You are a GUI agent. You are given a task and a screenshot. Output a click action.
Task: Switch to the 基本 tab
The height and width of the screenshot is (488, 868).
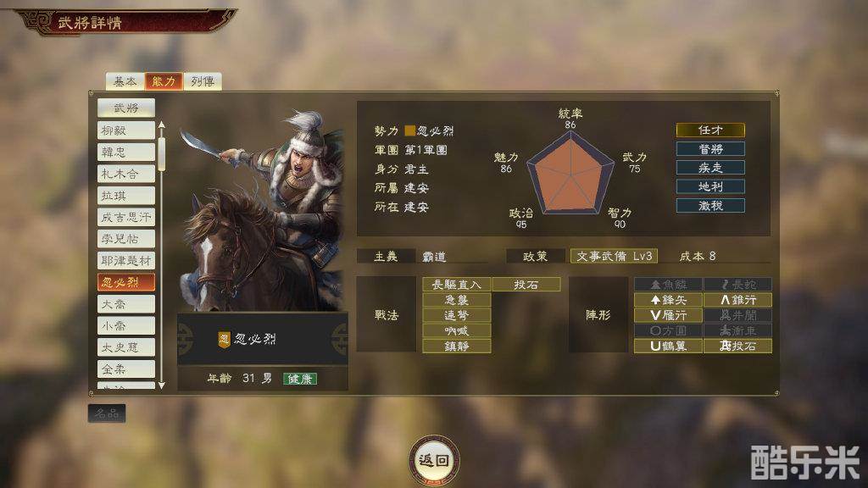pos(125,81)
